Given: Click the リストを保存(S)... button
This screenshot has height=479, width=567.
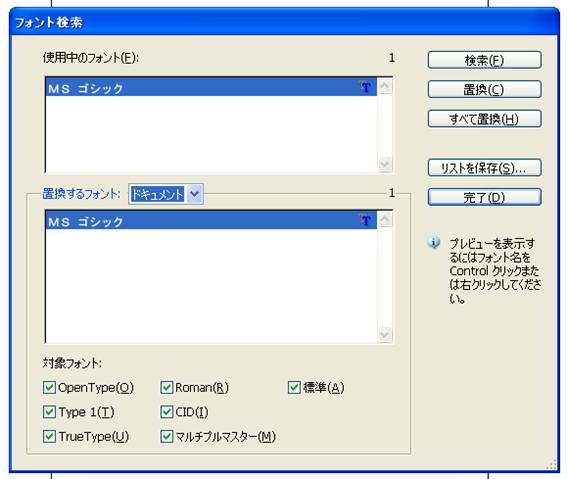Looking at the screenshot, I should (485, 168).
